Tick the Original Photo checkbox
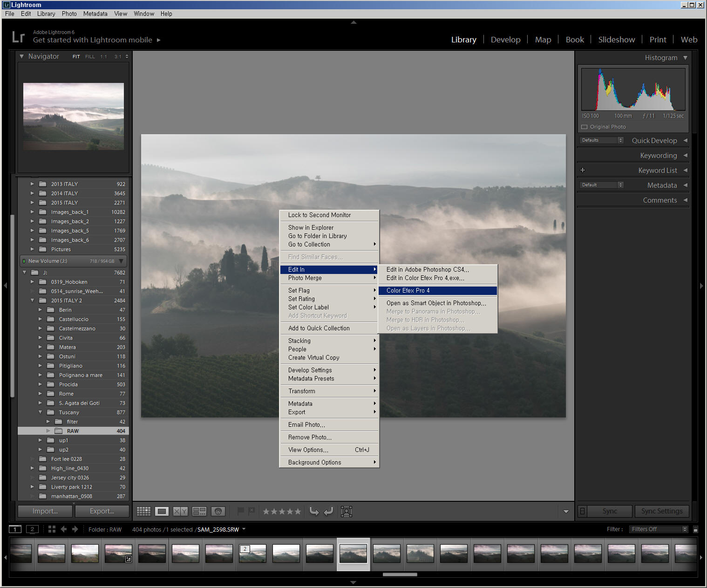The height and width of the screenshot is (588, 707). [584, 127]
